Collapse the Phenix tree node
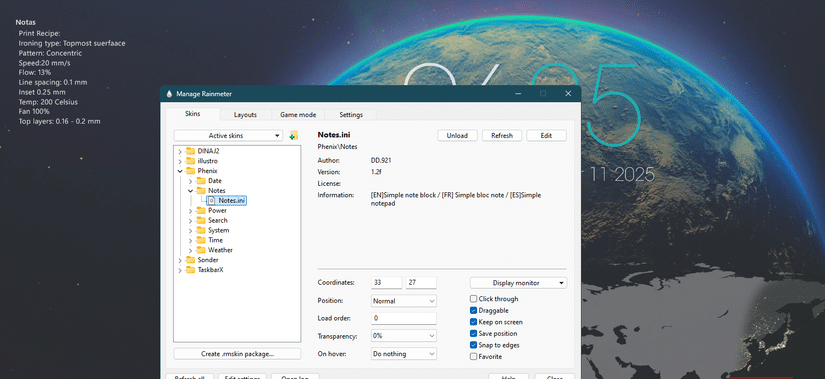The height and width of the screenshot is (379, 825). 180,171
